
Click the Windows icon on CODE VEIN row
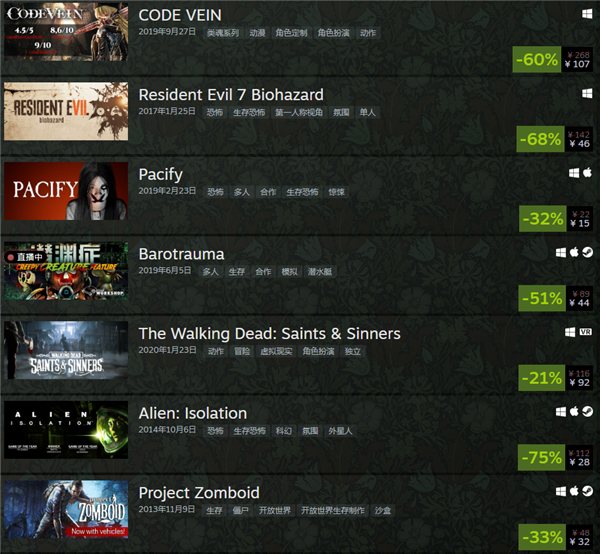coord(587,14)
